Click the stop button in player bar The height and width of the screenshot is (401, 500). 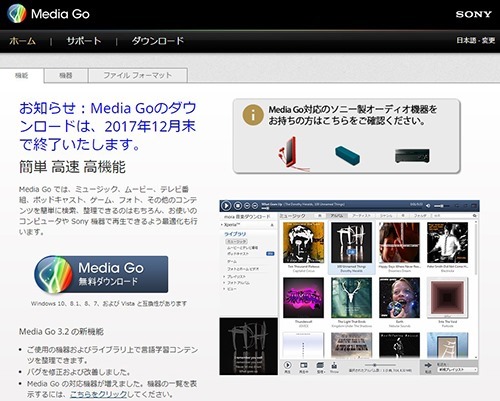click(238, 206)
